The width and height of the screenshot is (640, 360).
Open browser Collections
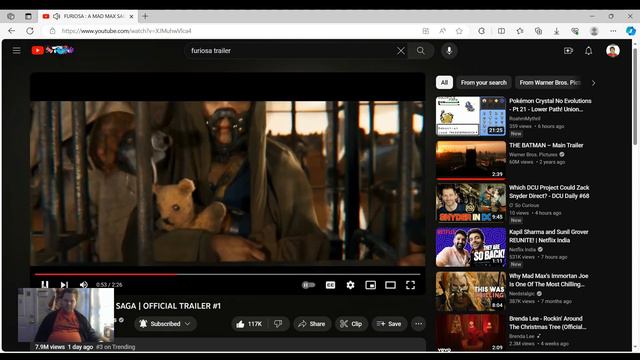pos(538,31)
